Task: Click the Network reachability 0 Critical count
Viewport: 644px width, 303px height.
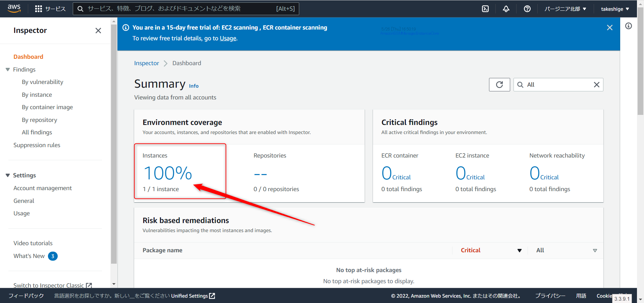Action: point(544,173)
